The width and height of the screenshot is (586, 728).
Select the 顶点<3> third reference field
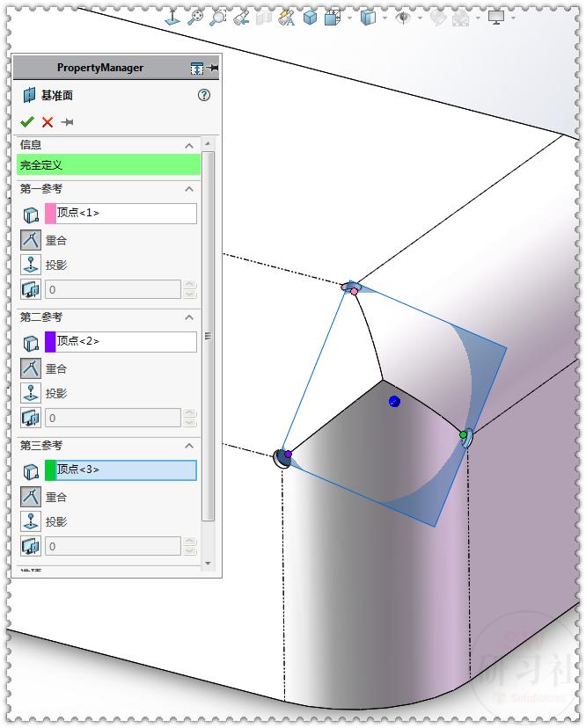click(x=121, y=470)
